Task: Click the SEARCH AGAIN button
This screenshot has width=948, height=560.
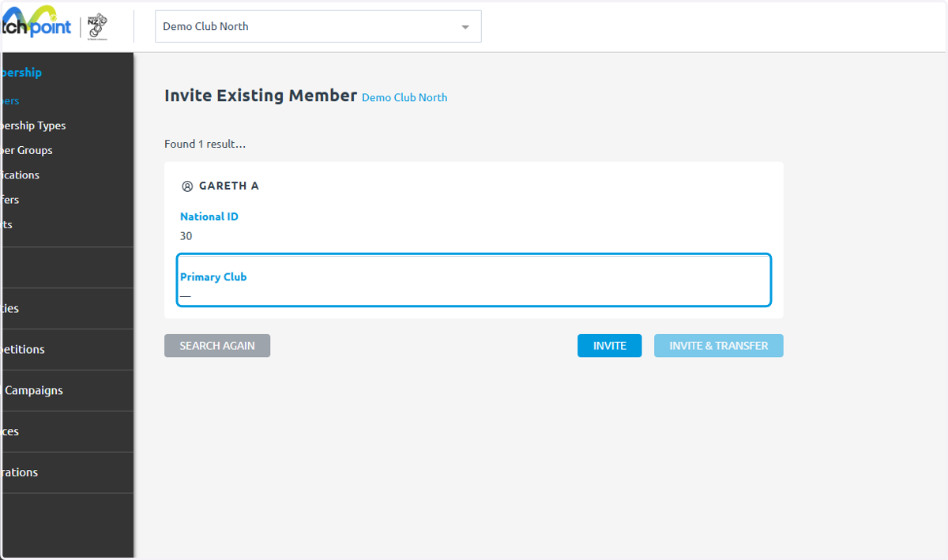Action: 217,346
